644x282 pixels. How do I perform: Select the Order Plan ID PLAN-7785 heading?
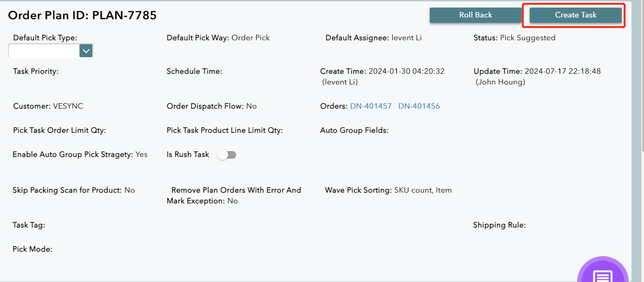click(83, 16)
